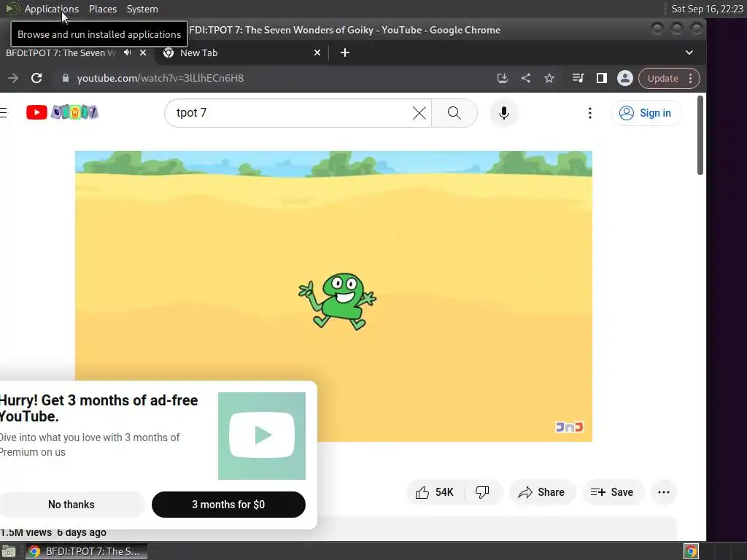Screen dimensions: 747x560
Task: Open the Chrome profile avatar
Action: (625, 78)
